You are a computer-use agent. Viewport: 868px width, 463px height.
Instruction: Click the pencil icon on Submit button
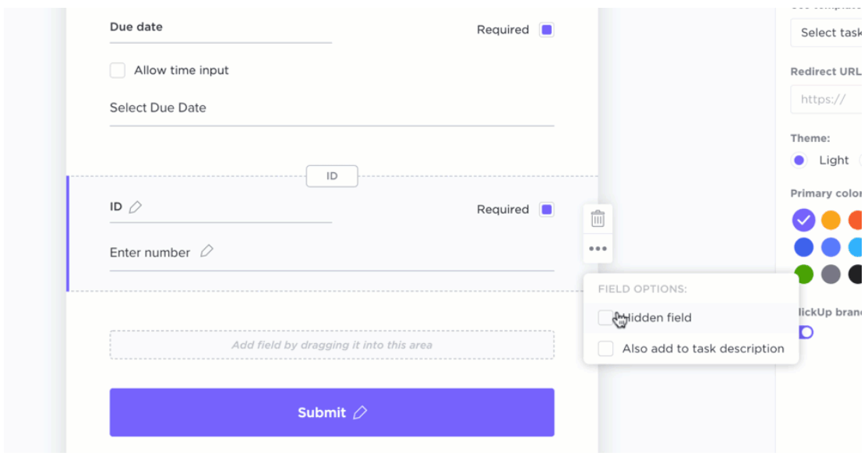click(360, 412)
